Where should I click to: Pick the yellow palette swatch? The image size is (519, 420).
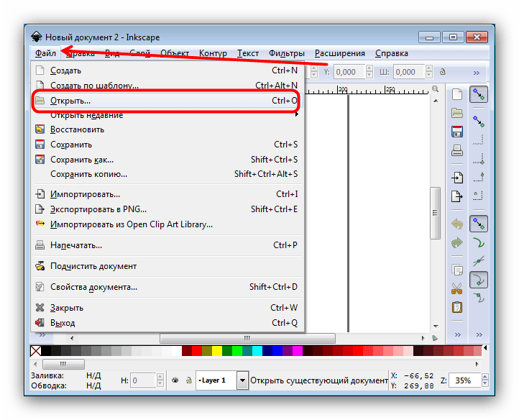[217, 351]
